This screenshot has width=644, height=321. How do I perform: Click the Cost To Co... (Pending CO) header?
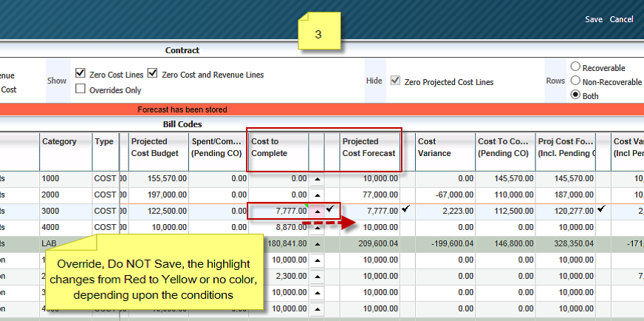(505, 152)
